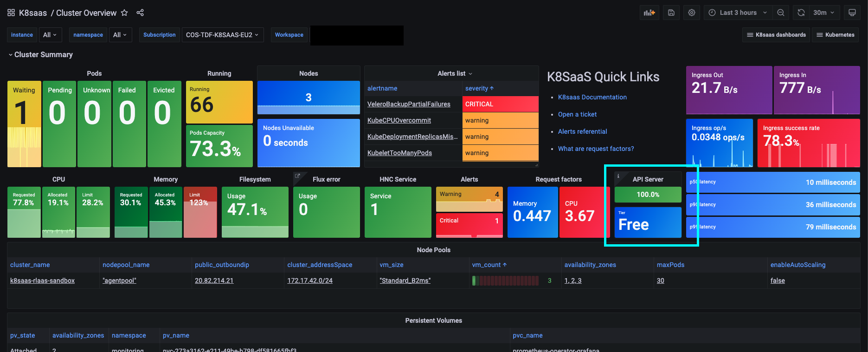Click the "agentpool" nodepool cell
Viewport: 868px width, 352px height.
[x=119, y=280]
